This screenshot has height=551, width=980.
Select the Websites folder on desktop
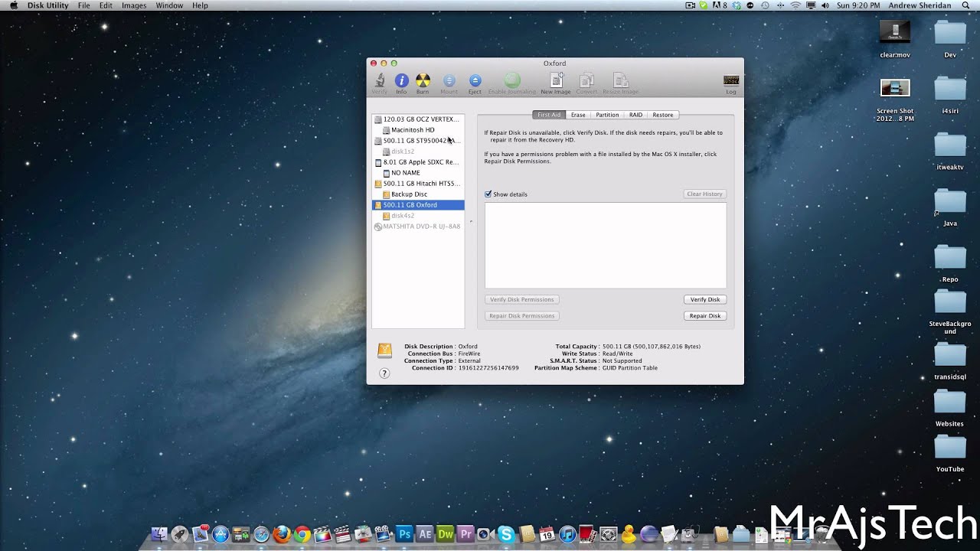coord(950,407)
